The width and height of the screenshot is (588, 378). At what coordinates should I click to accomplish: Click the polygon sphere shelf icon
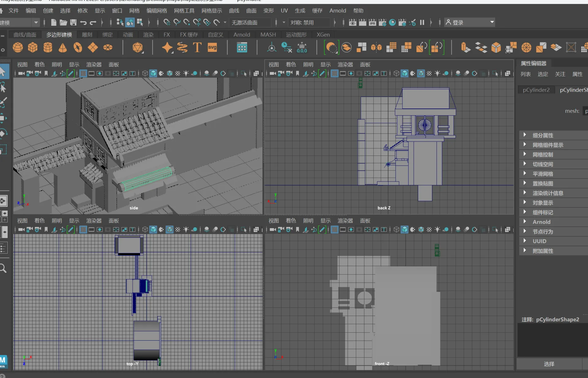pyautogui.click(x=18, y=48)
